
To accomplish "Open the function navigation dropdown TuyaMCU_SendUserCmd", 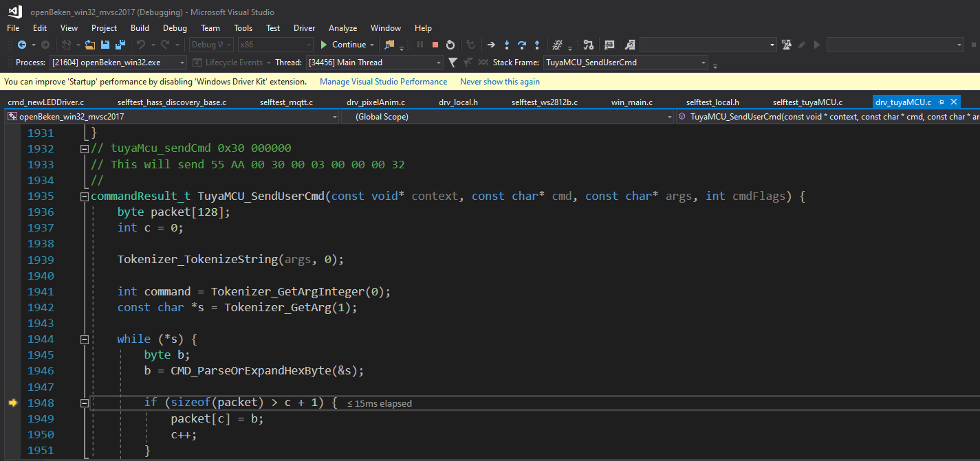I will coord(829,117).
